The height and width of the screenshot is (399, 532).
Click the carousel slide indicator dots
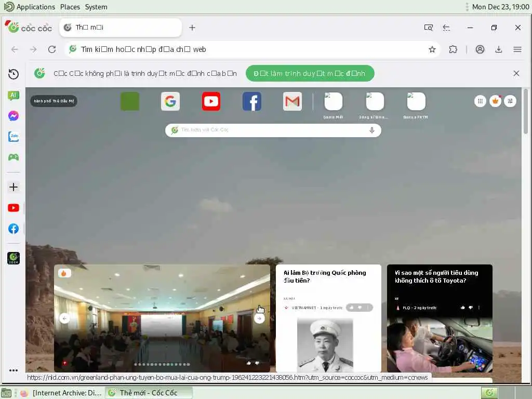click(x=162, y=364)
